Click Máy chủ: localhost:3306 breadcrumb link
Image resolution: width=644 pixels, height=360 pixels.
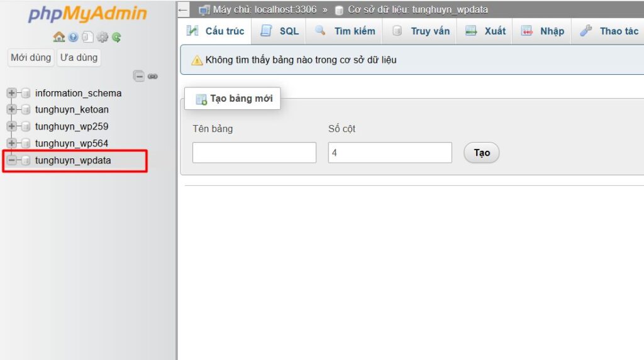coord(265,10)
